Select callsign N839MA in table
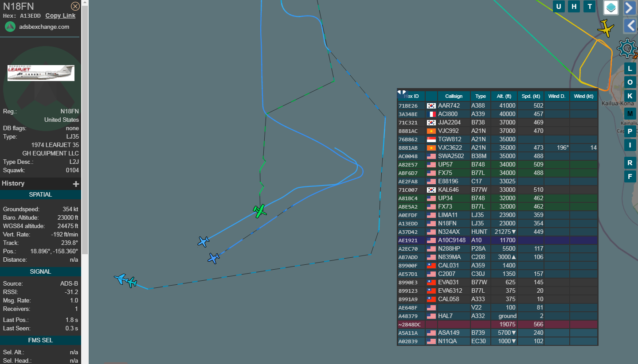Viewport: 638px width, 364px height. (x=450, y=257)
